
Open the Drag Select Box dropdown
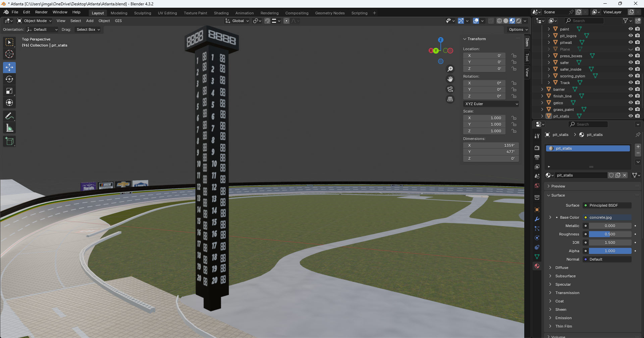click(88, 29)
